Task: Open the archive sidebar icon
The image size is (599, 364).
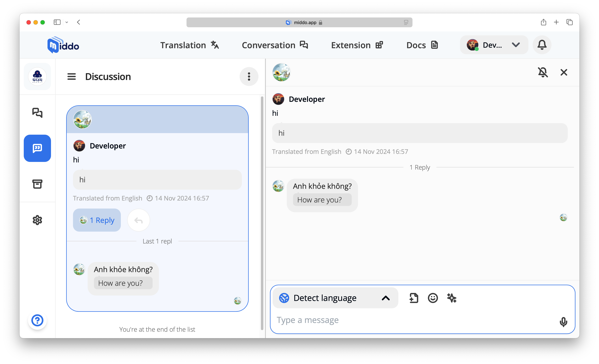Action: point(37,184)
